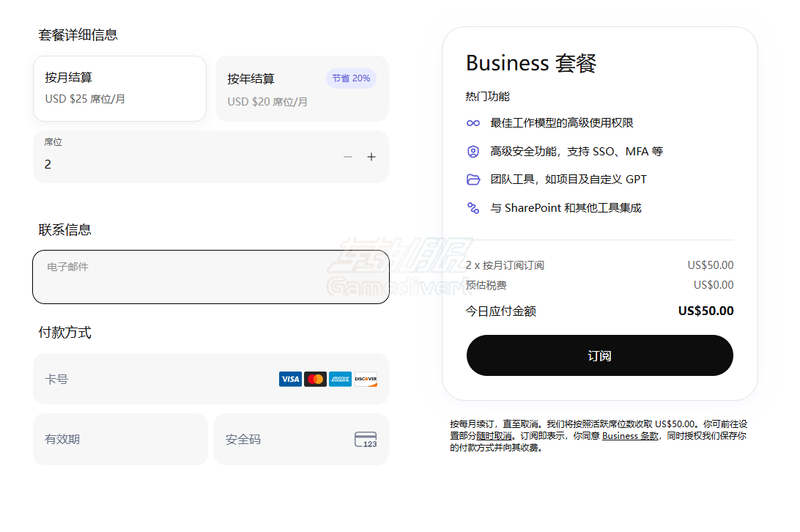Click the US$0.00 tax amount
Screen dimensions: 800x532
tap(714, 285)
